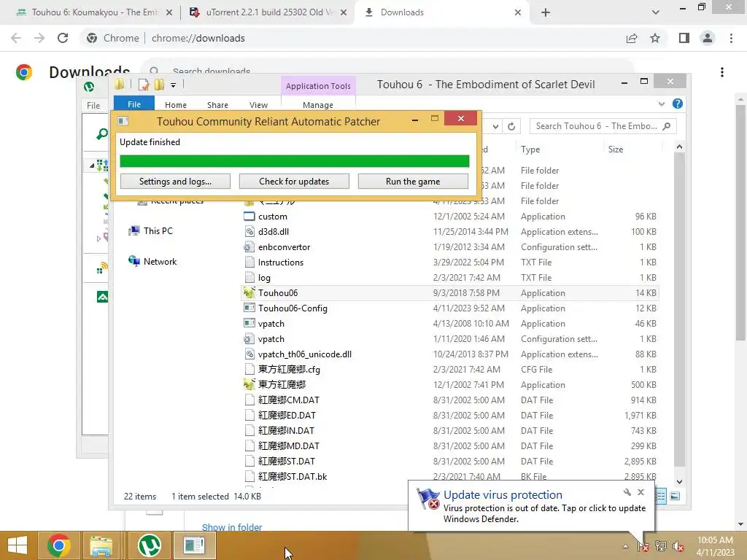Open Explorer Help question mark icon

678,104
